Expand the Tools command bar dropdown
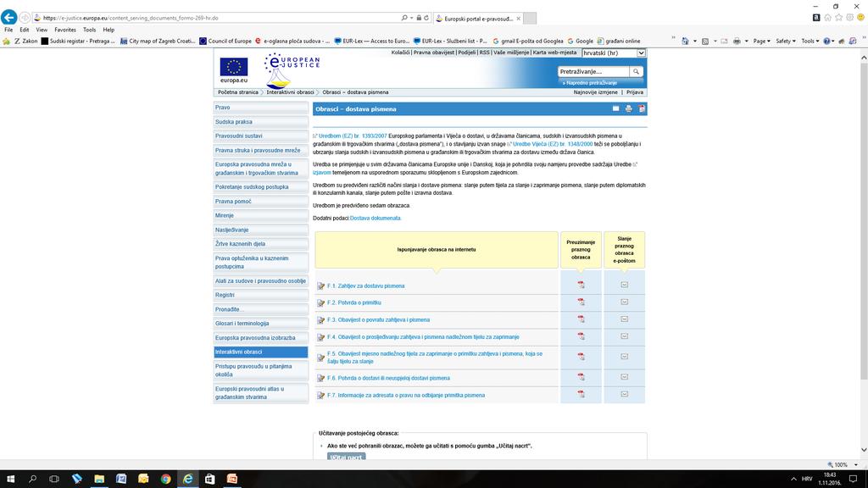Image resolution: width=868 pixels, height=488 pixels. coord(810,41)
